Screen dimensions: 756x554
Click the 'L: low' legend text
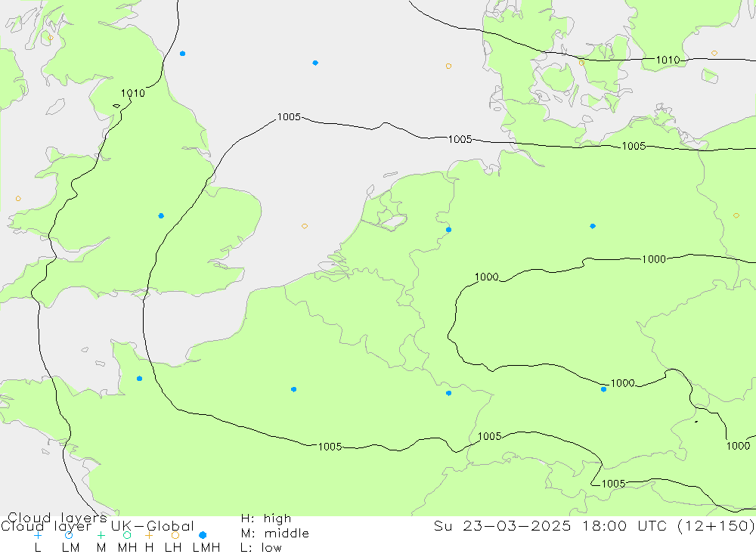click(262, 548)
